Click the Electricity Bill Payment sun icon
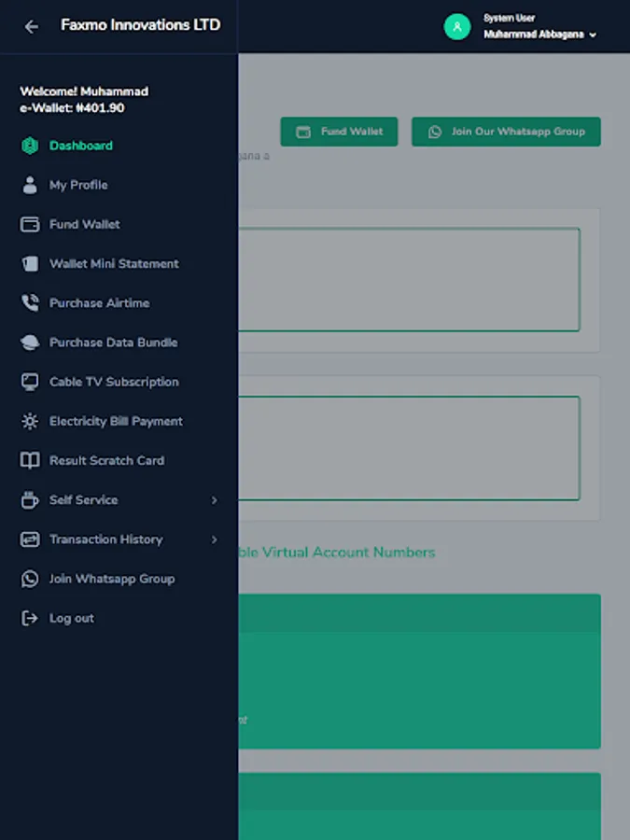 click(x=30, y=421)
